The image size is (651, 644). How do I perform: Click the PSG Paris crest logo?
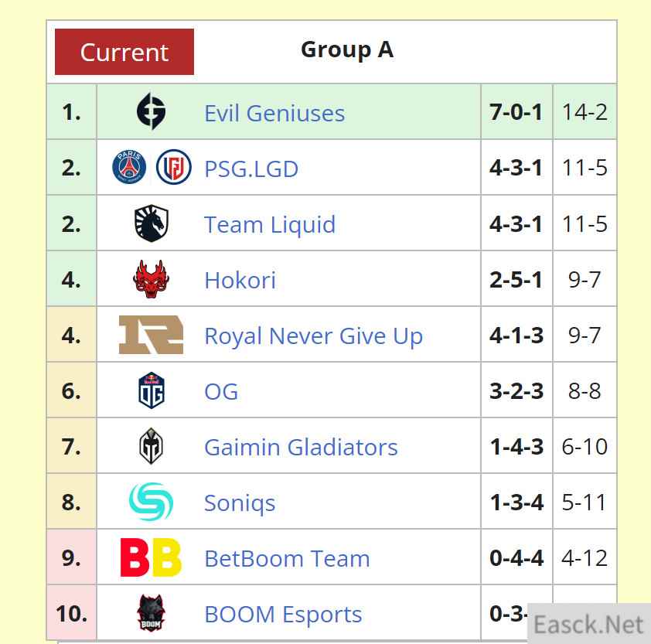[x=129, y=167]
